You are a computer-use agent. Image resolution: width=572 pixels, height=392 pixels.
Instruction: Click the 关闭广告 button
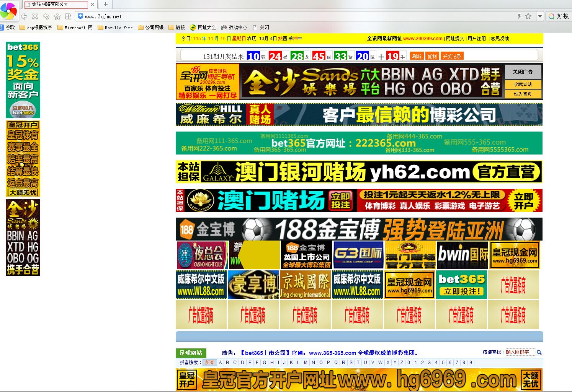click(523, 72)
